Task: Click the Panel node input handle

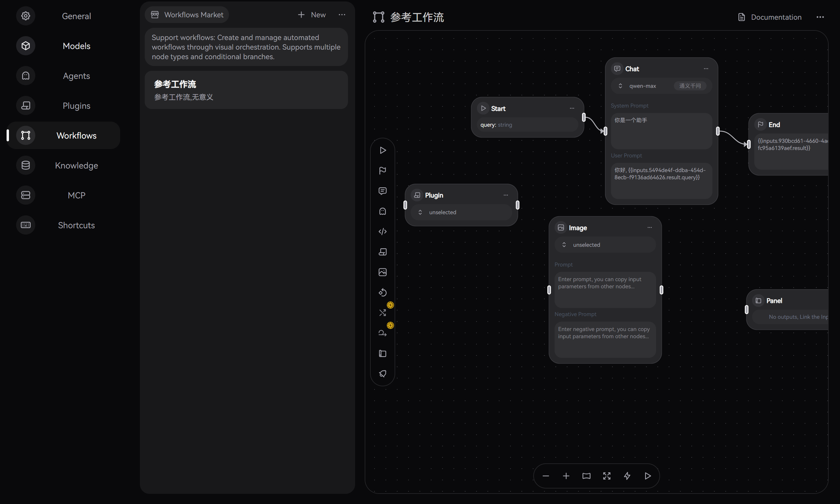Action: point(746,310)
